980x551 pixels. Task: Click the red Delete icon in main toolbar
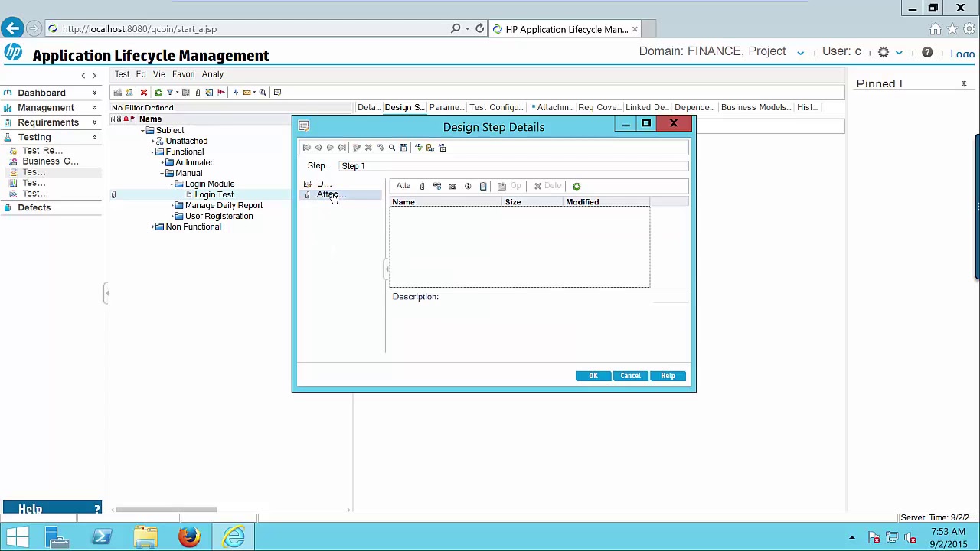click(143, 93)
